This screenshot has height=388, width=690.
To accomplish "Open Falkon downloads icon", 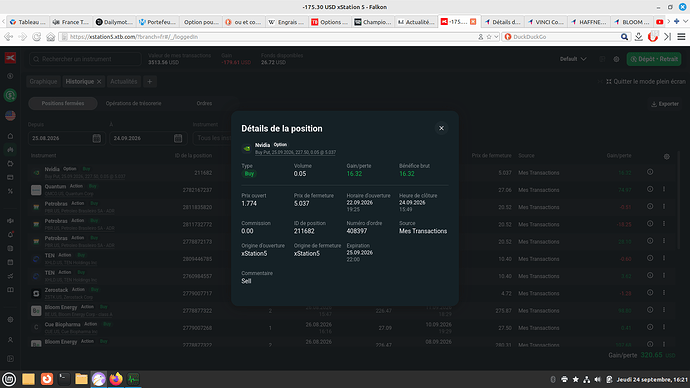I will (x=639, y=37).
